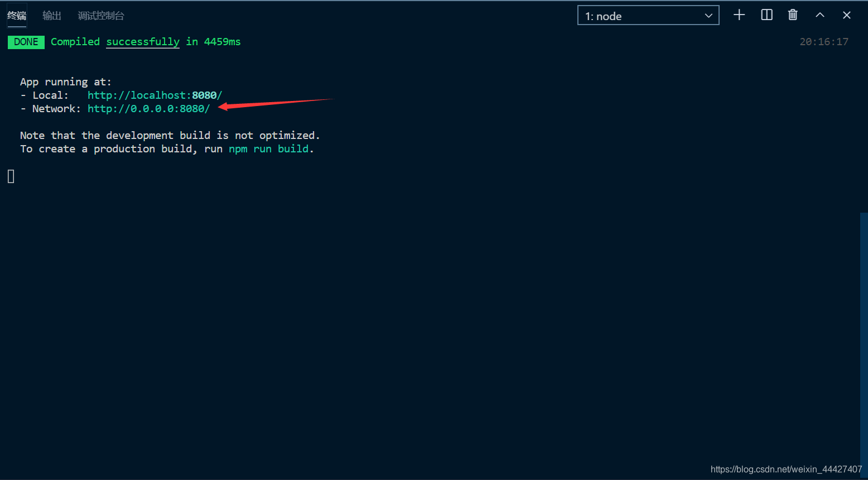Click the green DONE badge

pyautogui.click(x=26, y=42)
